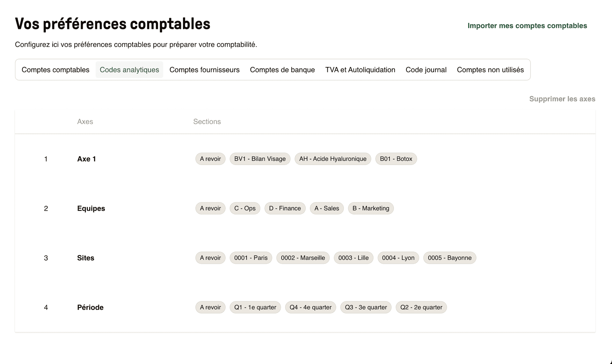Open the TVA et Autoliquidation tab
The width and height of the screenshot is (612, 364).
[x=360, y=69]
